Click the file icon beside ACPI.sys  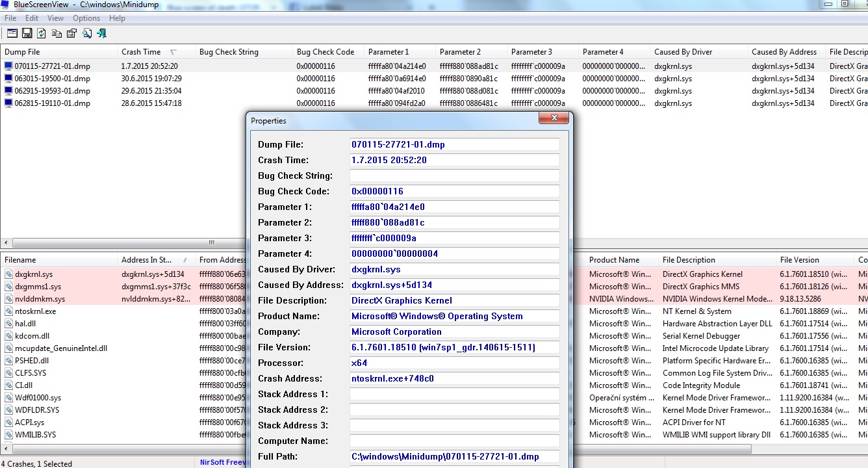pyautogui.click(x=8, y=422)
